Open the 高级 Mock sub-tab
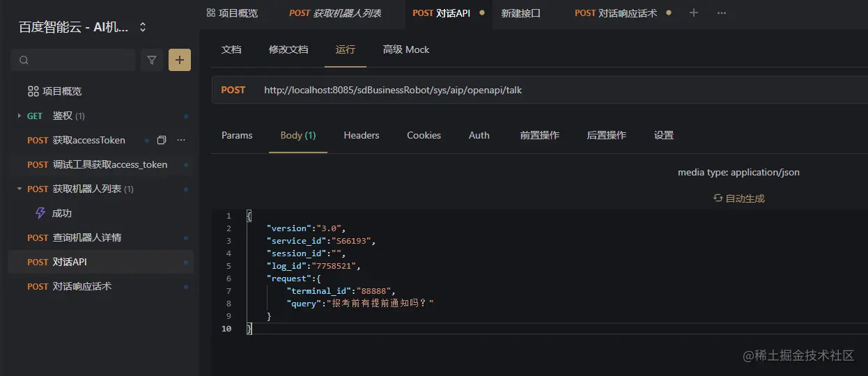This screenshot has width=868, height=376. [406, 49]
